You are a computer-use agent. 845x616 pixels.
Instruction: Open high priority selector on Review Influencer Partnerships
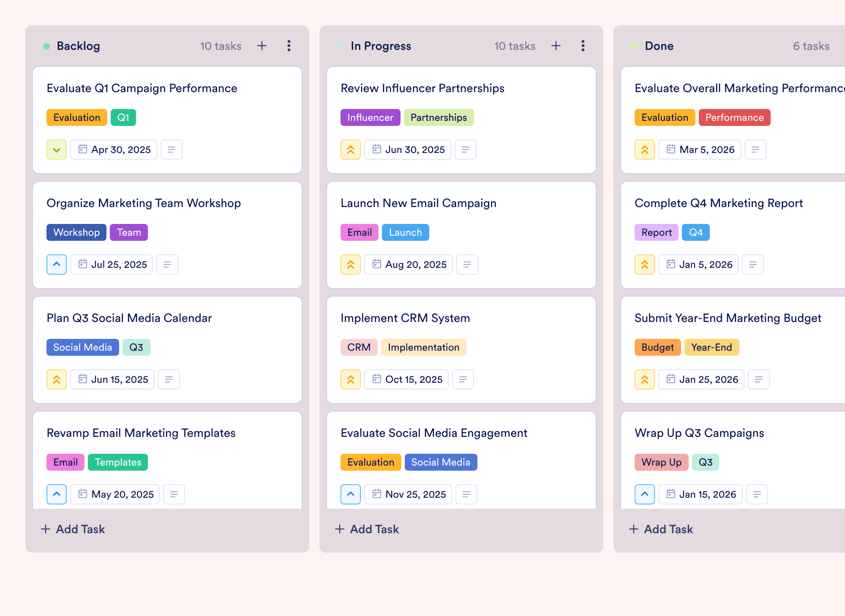(x=351, y=150)
